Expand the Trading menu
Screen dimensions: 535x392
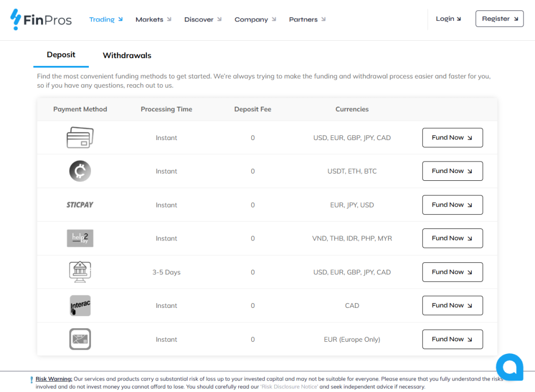click(106, 19)
